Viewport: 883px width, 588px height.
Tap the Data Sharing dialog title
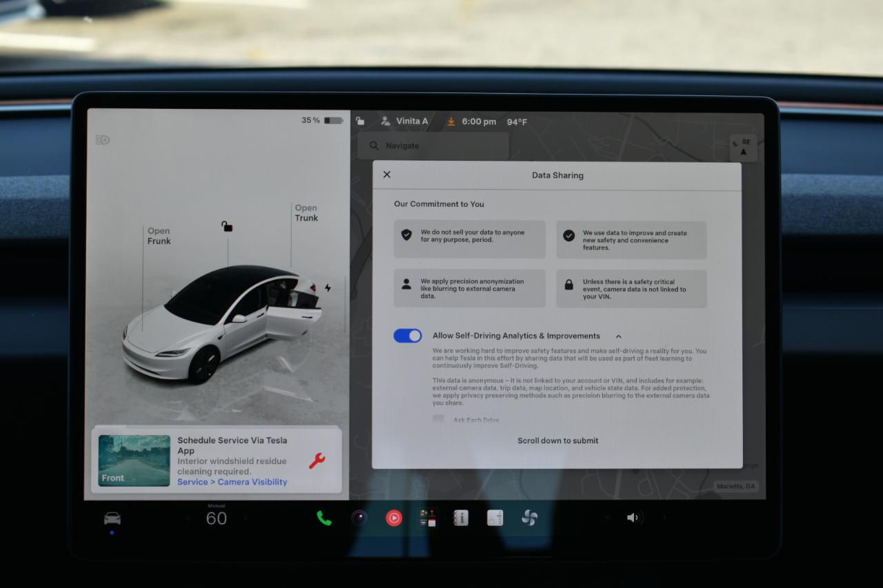557,175
